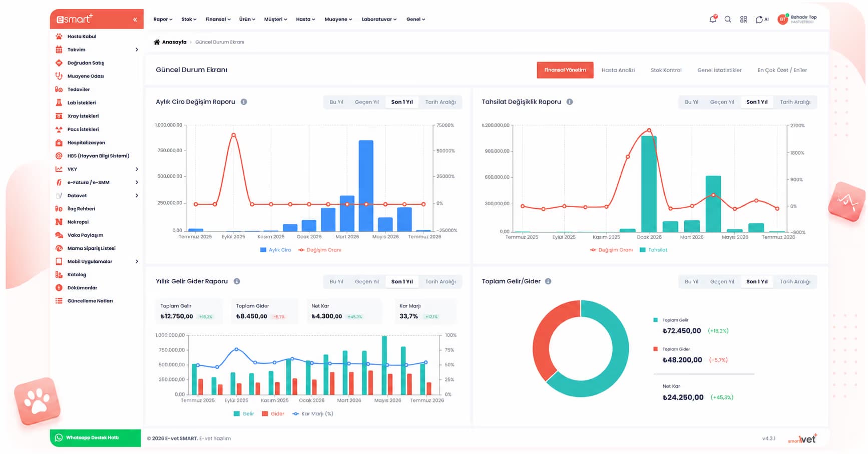868x454 pixels.
Task: Open the Muayene top menu
Action: tap(338, 20)
